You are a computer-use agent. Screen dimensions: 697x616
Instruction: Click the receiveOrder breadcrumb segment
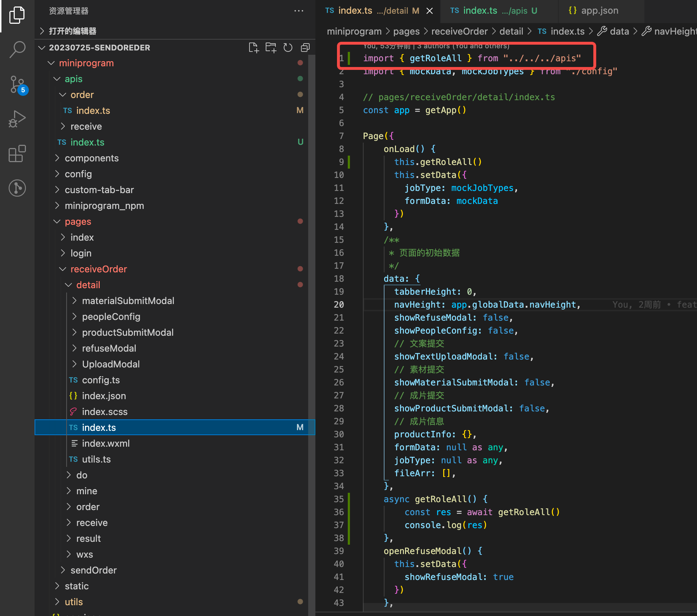coord(459,31)
